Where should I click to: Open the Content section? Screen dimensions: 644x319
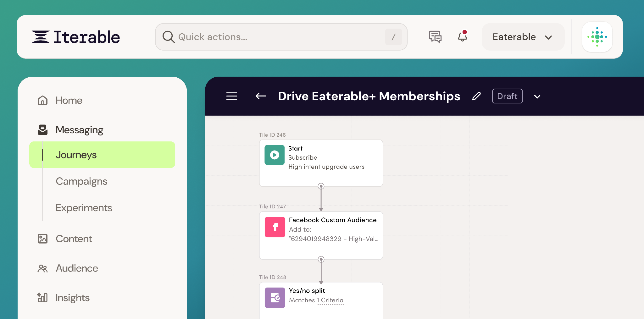[74, 239]
